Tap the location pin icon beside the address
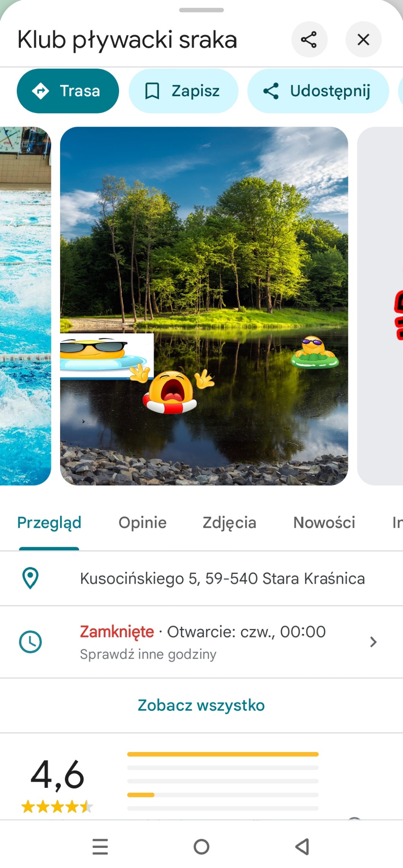The height and width of the screenshot is (868, 403). (x=30, y=578)
